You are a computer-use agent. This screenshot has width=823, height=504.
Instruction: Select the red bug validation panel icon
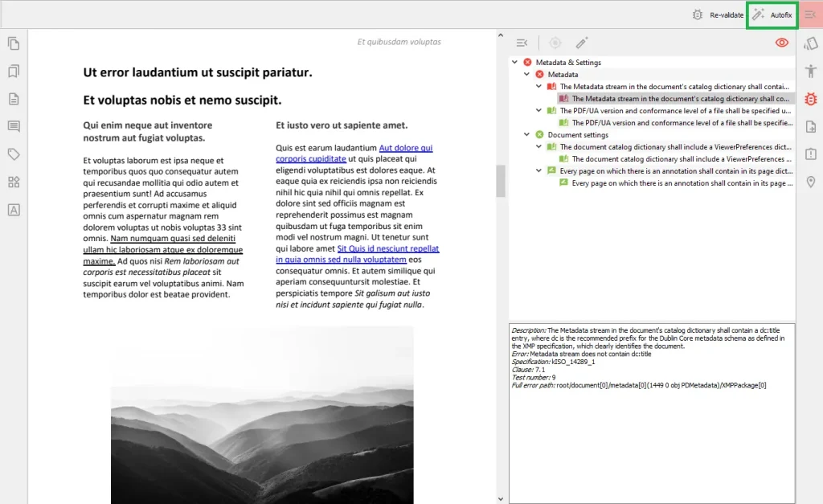(810, 99)
